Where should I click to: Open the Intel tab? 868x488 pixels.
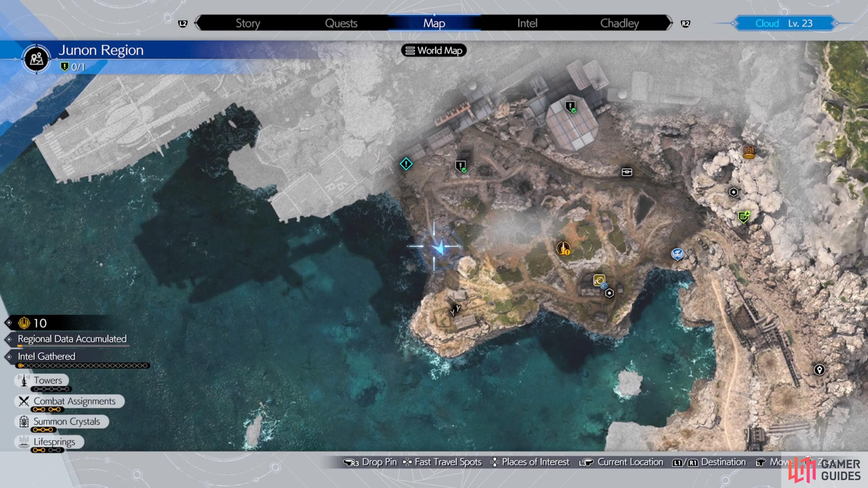(527, 23)
